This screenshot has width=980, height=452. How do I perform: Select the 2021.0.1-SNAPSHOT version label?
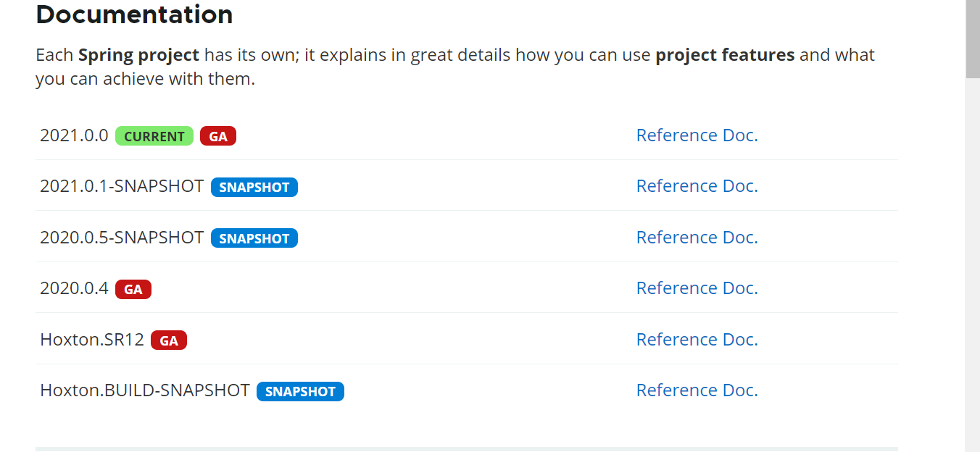click(x=122, y=186)
